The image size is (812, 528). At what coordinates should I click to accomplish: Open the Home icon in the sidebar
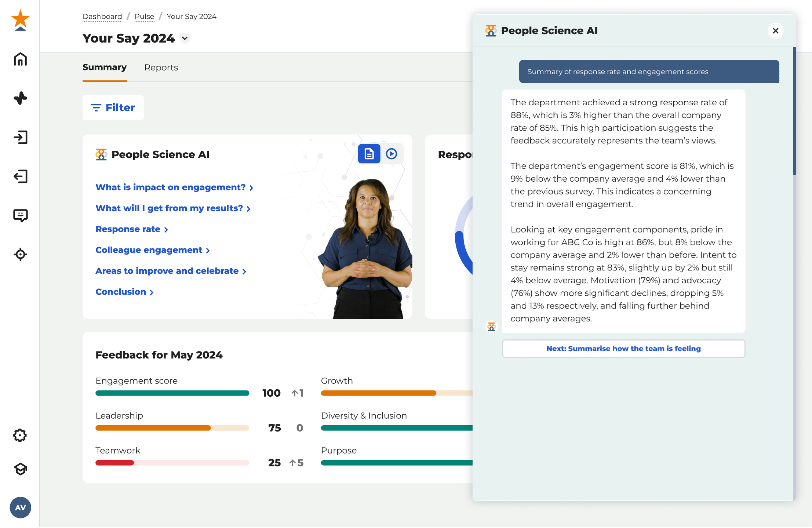click(20, 59)
